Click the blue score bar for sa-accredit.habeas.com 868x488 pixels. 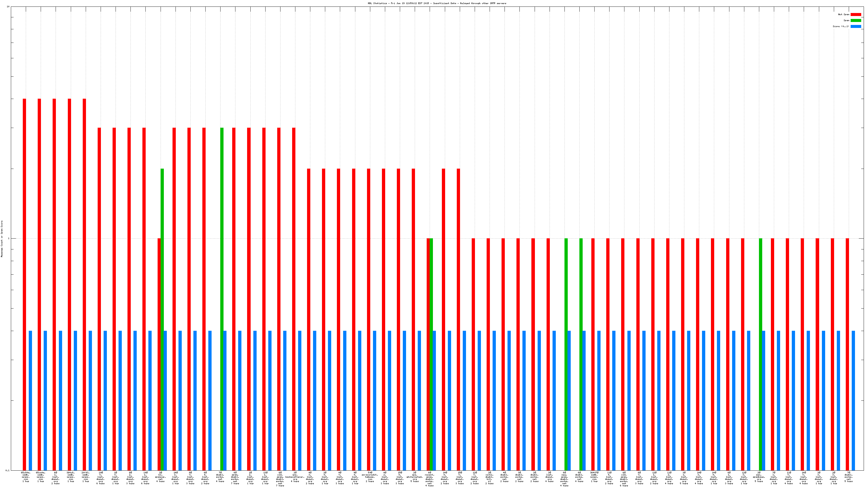[x=374, y=400]
